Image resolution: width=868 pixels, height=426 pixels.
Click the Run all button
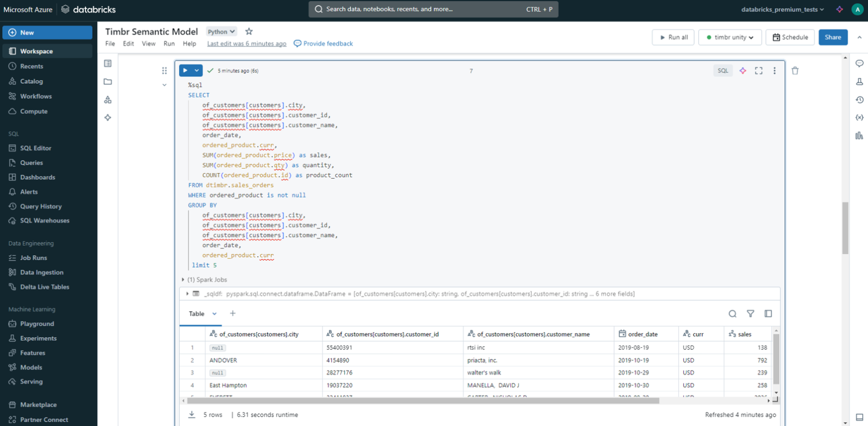pyautogui.click(x=672, y=37)
